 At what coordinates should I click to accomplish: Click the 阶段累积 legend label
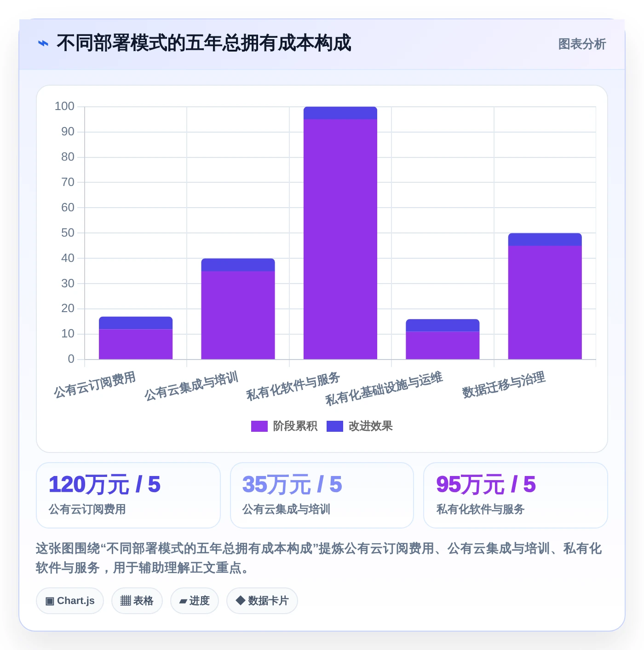(295, 426)
